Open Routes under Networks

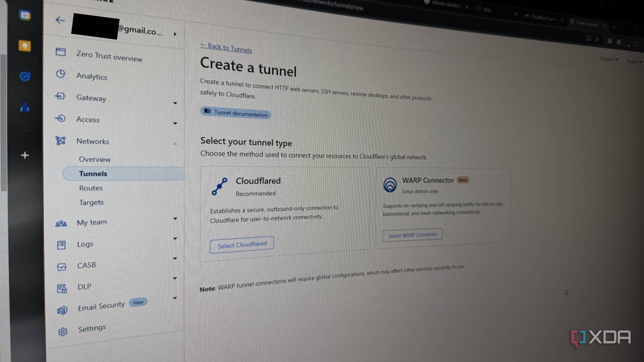coord(91,188)
